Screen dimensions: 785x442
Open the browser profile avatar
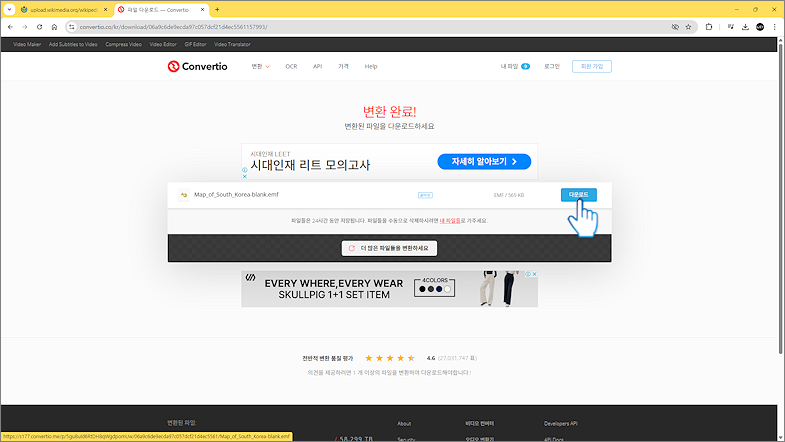tap(760, 27)
